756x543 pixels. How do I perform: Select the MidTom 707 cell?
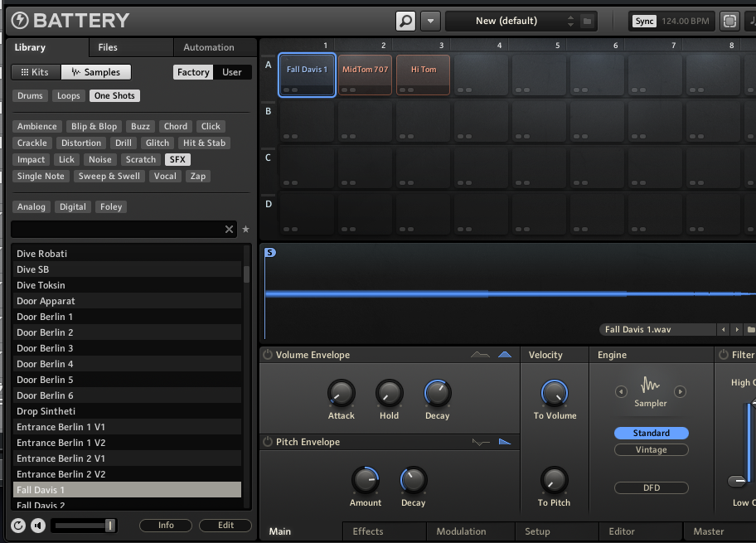click(365, 75)
